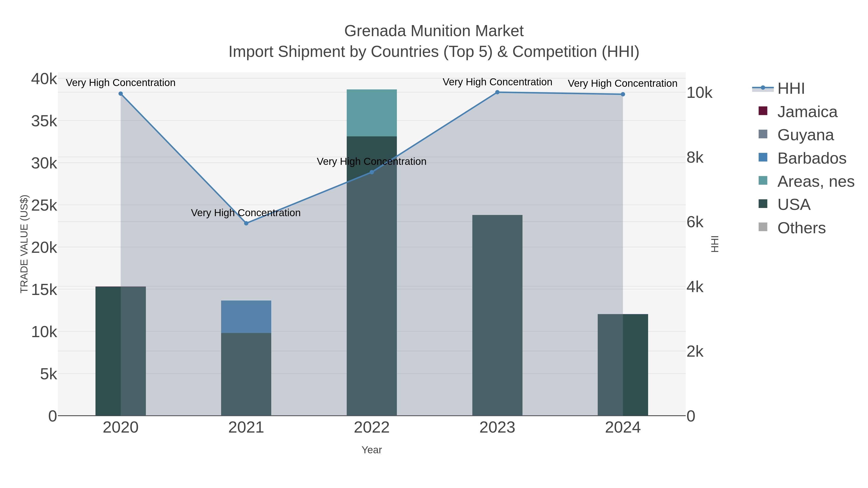Click the 2021 Very High Concentration annotation
The height and width of the screenshot is (488, 868).
pyautogui.click(x=246, y=213)
